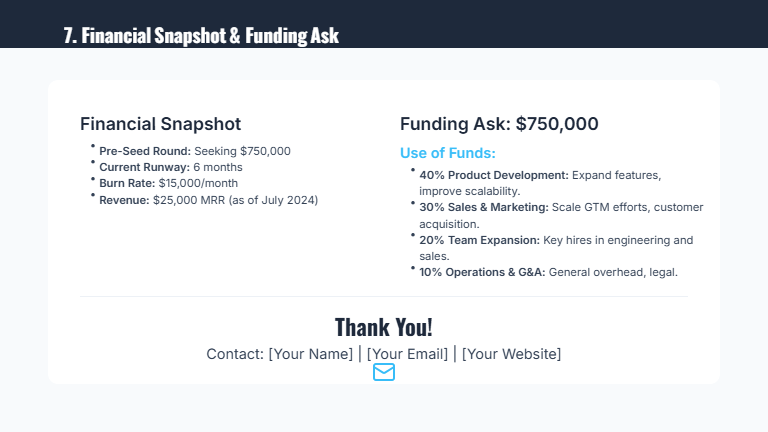The width and height of the screenshot is (768, 432).
Task: Click the slide title '7. Financial Snapshot & Funding Ask'
Action: tap(201, 36)
